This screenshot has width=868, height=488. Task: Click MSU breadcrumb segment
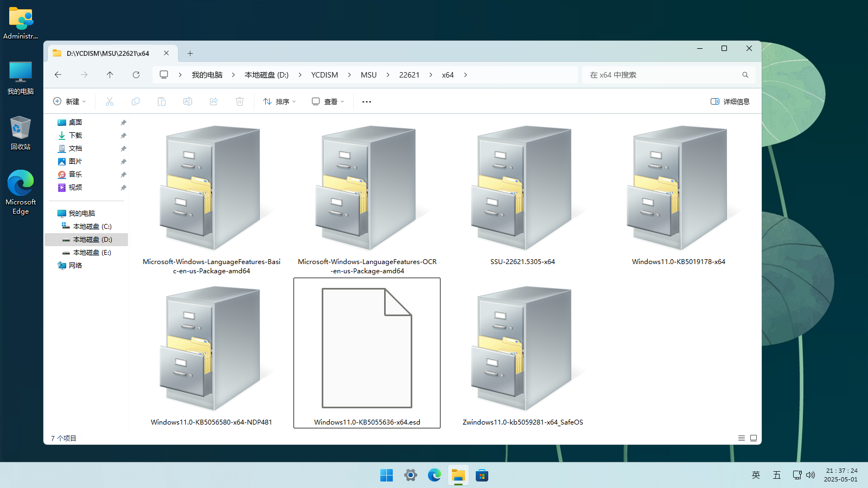[369, 75]
